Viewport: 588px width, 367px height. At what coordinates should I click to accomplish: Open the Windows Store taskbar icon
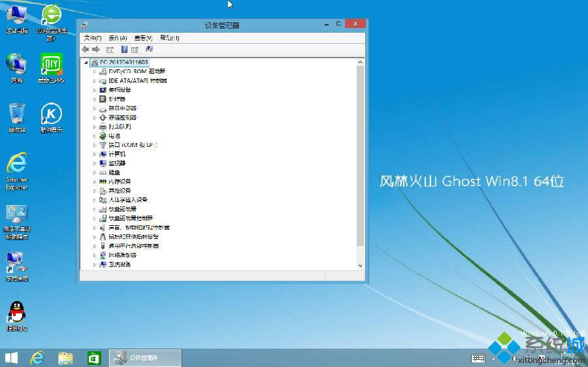[x=94, y=357]
